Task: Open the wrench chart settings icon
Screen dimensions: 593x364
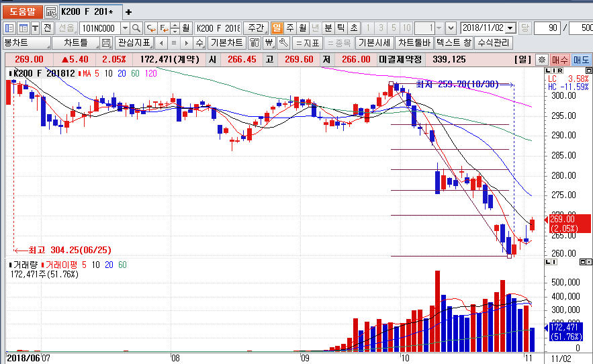Action: [283, 43]
